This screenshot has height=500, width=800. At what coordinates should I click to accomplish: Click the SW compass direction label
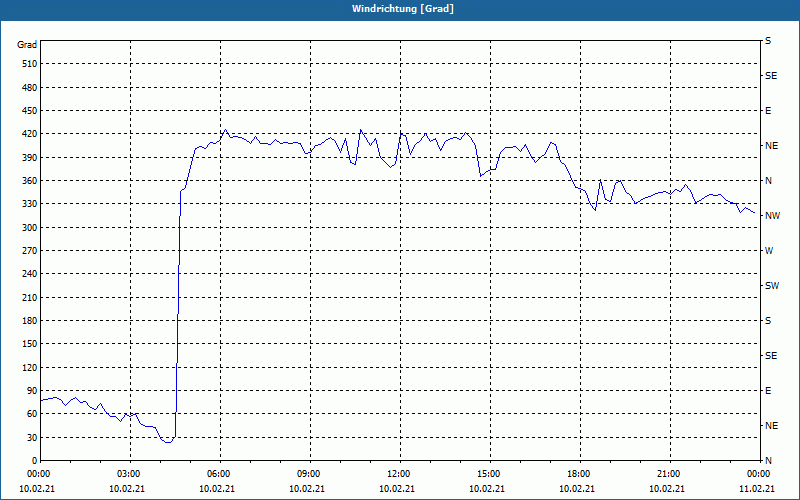[772, 286]
